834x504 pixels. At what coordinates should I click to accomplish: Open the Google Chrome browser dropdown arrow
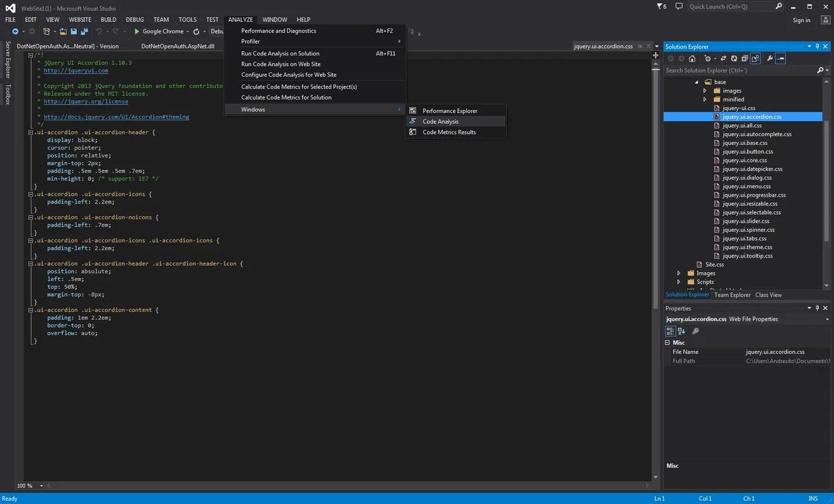pyautogui.click(x=188, y=31)
